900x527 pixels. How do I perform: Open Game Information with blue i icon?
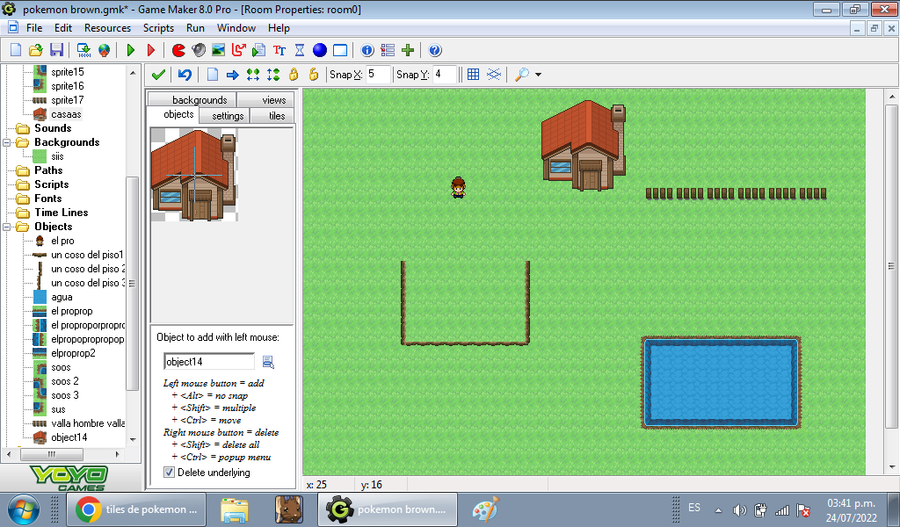(367, 51)
